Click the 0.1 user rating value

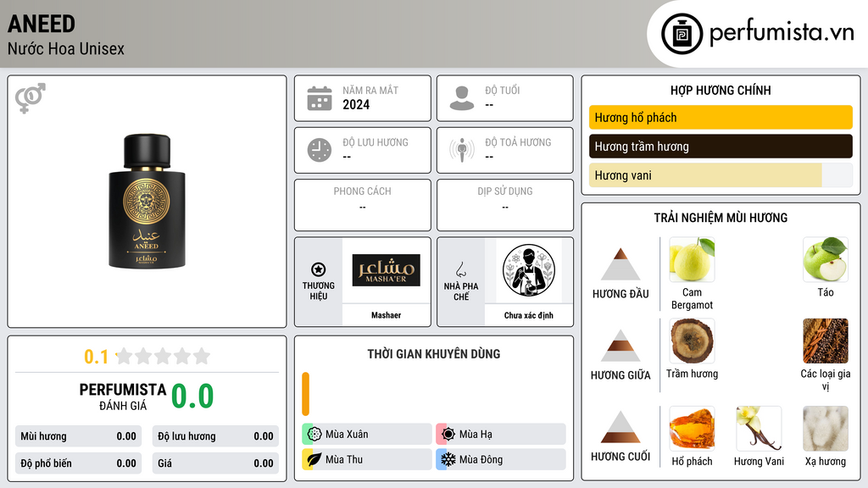tap(96, 357)
